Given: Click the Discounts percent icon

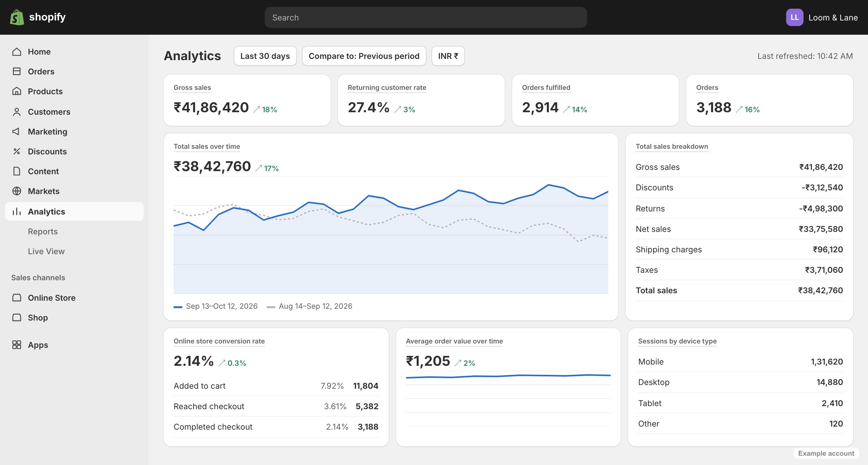Looking at the screenshot, I should coord(16,151).
